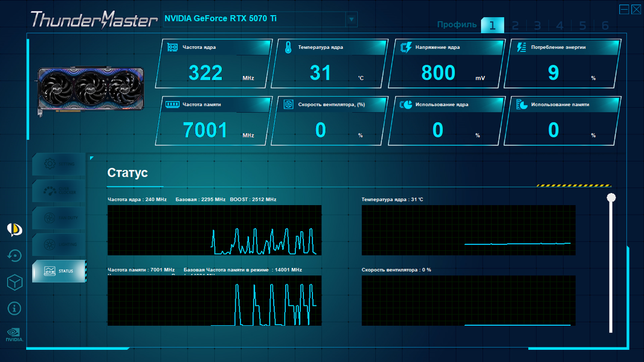Switch to profile 5

click(582, 26)
